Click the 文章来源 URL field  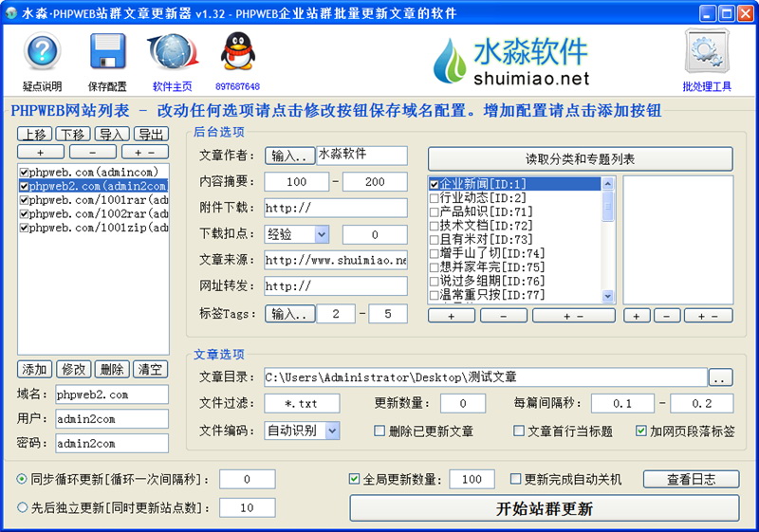(336, 260)
